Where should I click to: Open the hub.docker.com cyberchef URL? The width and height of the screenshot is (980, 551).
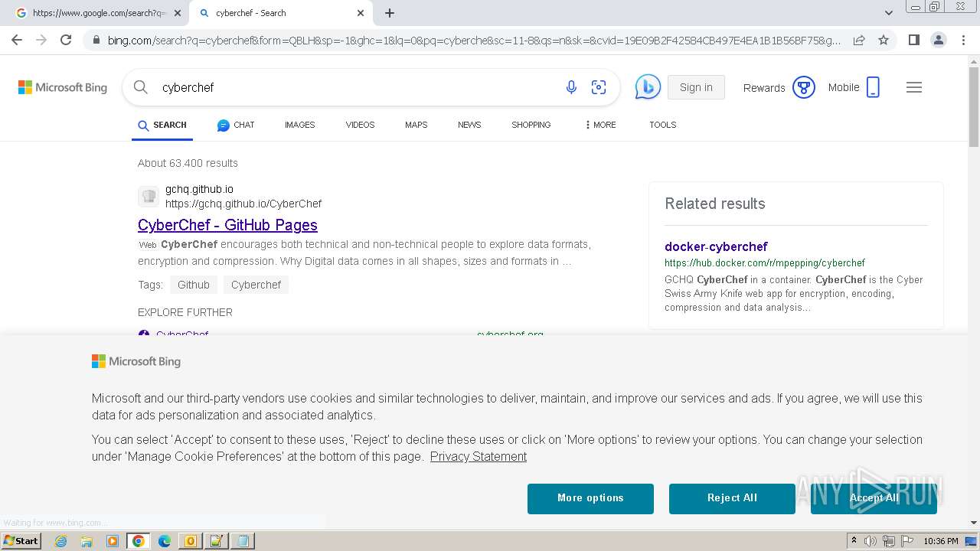(765, 262)
